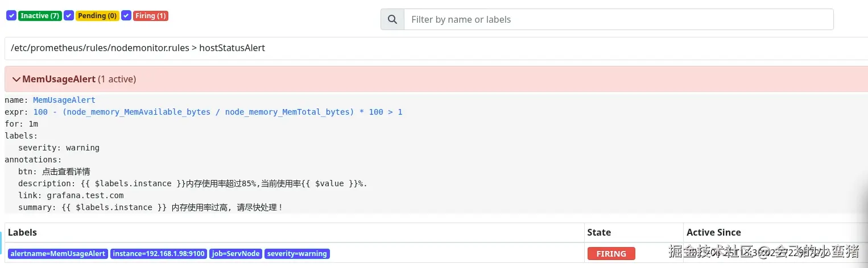
Task: Click the Inactive (7) badge
Action: click(x=40, y=16)
